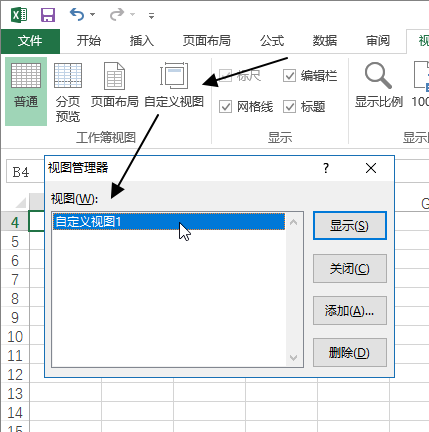Select row header 8
Viewport: 429px width, 432px height.
point(15,298)
